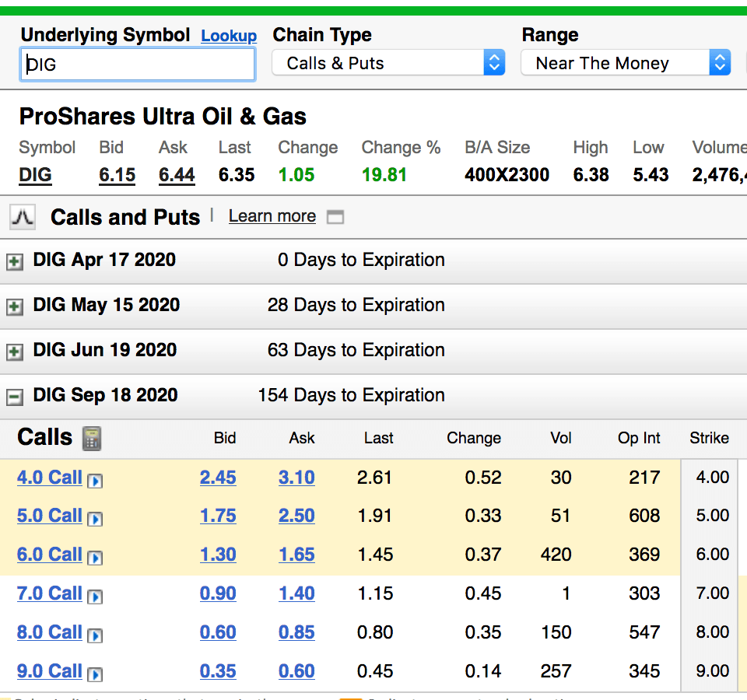The width and height of the screenshot is (747, 700).
Task: Open the arrow menu next to 9.0 Call
Action: tap(95, 674)
